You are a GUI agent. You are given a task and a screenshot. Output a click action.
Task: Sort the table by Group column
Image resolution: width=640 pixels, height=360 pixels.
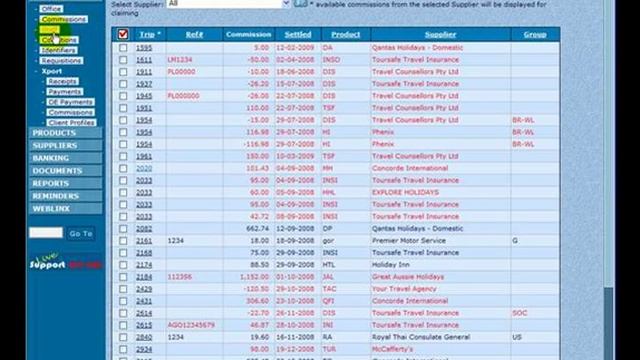coord(535,35)
